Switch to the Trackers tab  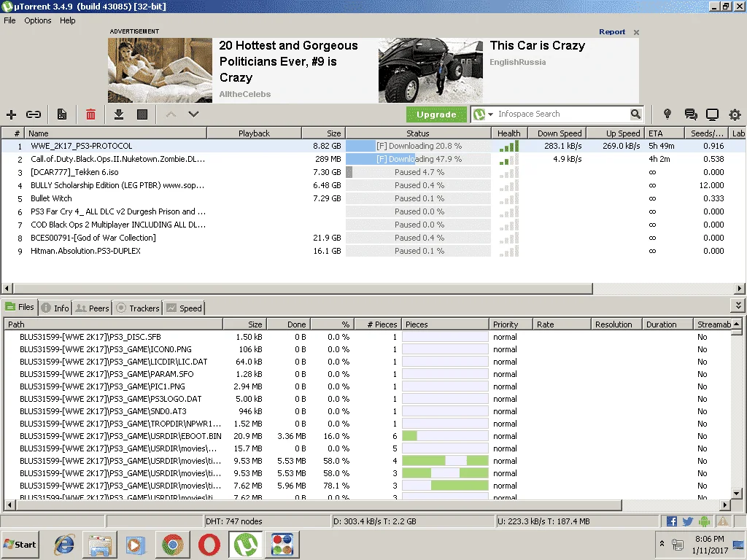tap(138, 308)
